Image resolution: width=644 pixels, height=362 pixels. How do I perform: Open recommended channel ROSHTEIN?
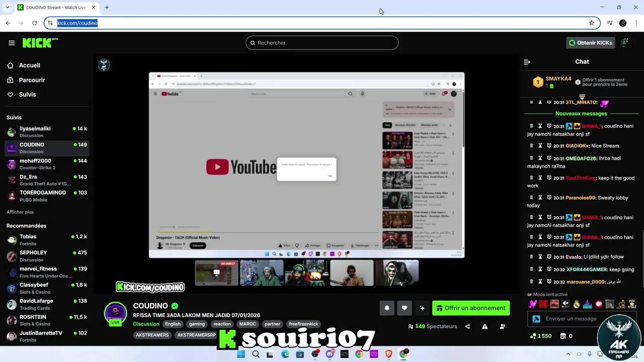pyautogui.click(x=47, y=320)
